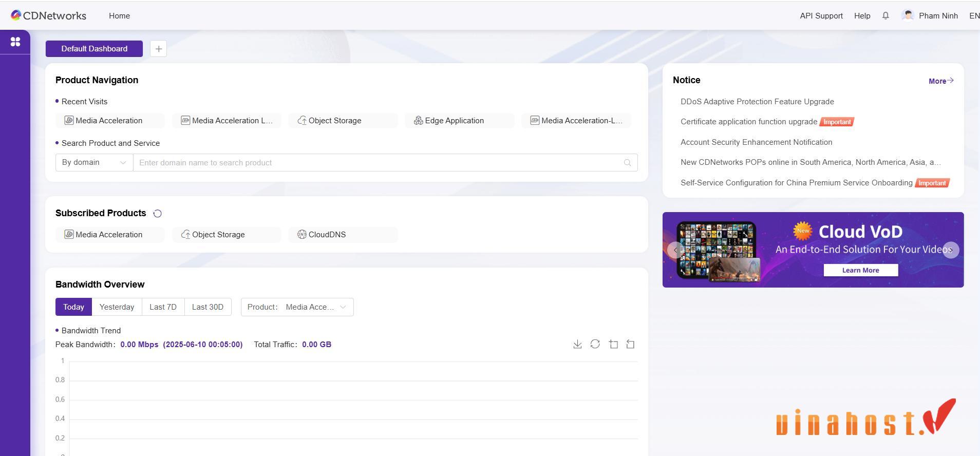Click the domain name search field
This screenshot has height=456, width=980.
pyautogui.click(x=378, y=163)
